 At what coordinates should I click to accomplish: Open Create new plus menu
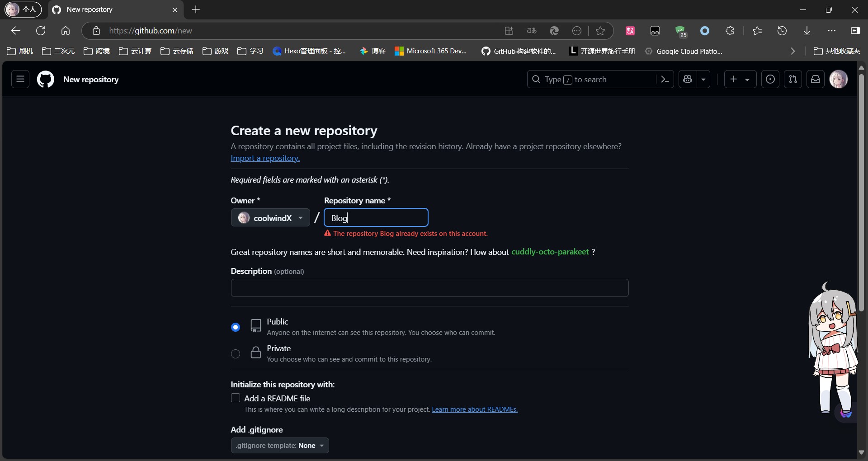(740, 80)
